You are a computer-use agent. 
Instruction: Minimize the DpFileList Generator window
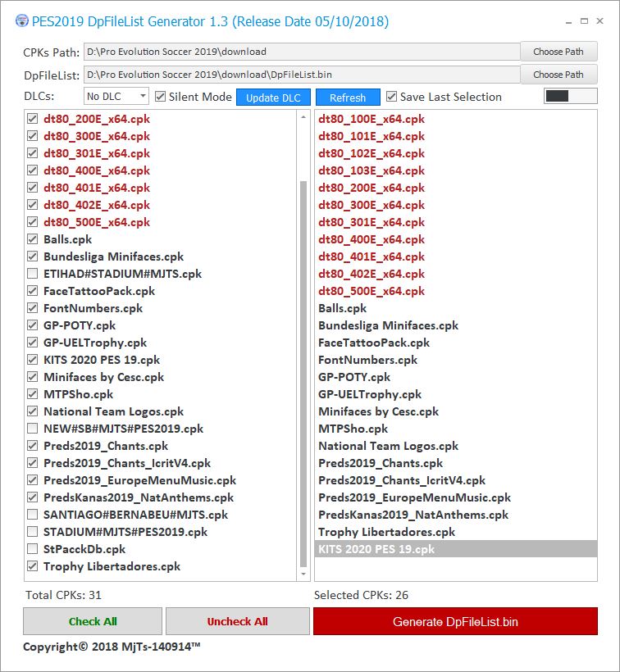click(x=568, y=21)
